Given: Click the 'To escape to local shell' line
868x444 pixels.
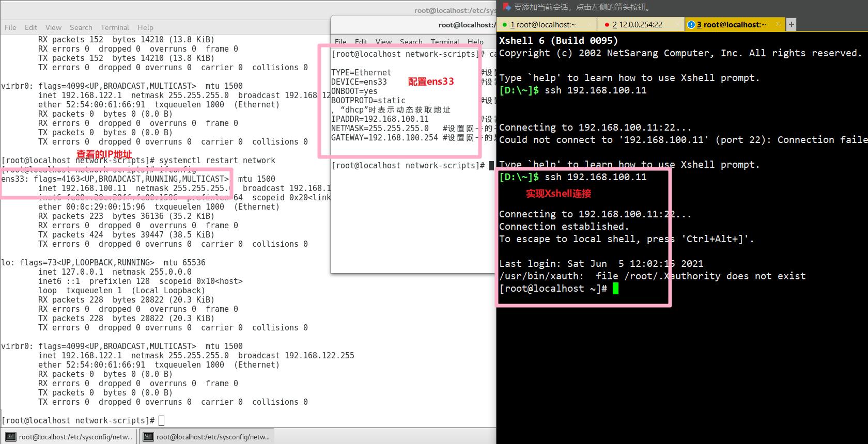Looking at the screenshot, I should (627, 239).
